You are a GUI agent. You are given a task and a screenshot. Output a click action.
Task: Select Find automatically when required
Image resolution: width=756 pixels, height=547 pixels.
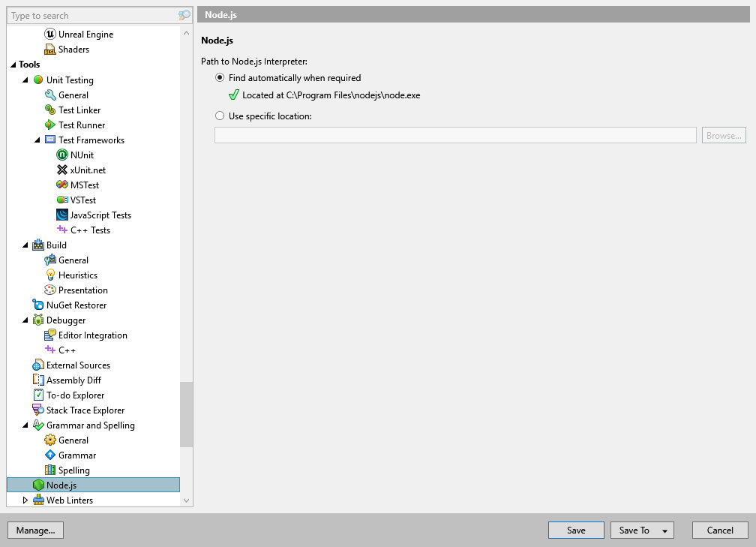(220, 77)
